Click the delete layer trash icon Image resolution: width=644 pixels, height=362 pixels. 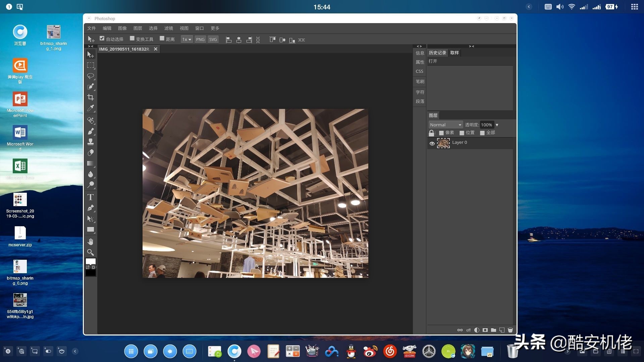click(x=510, y=330)
